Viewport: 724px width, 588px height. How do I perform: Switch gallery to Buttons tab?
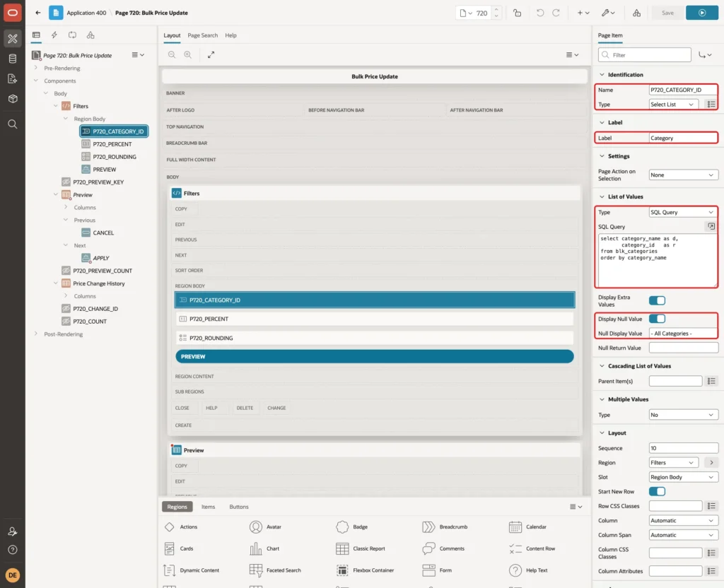239,507
